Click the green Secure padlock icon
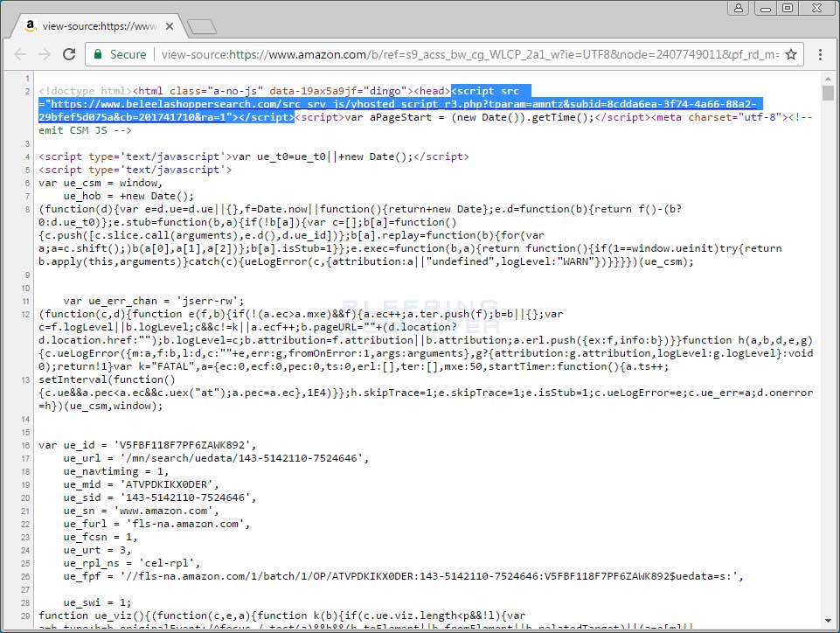840x633 pixels. 98,53
